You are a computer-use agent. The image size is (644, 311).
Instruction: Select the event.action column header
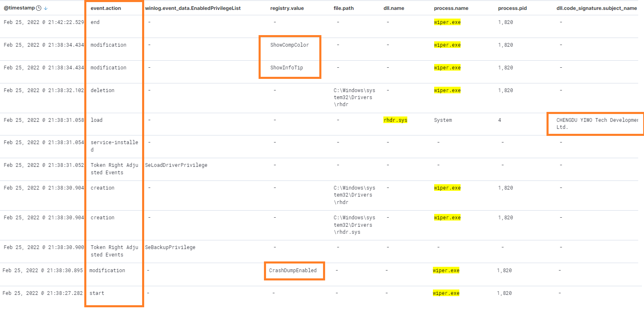coord(106,8)
